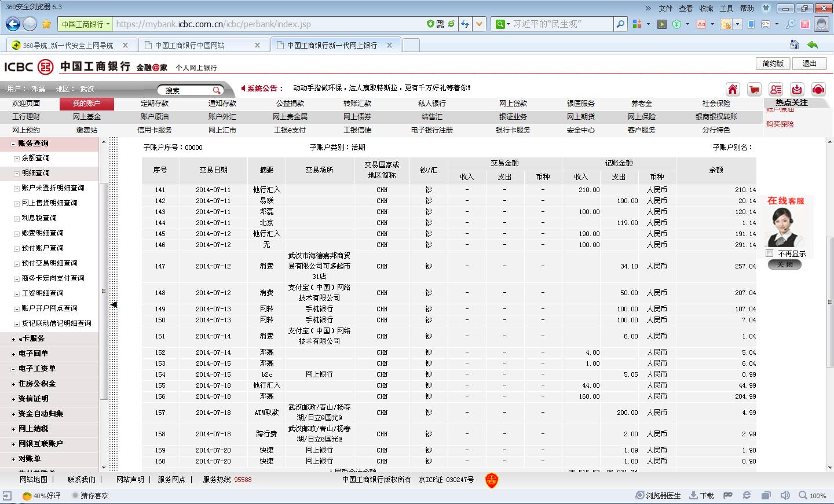834x504 pixels.
Task: Click the red download icon in ICBC toolbar
Action: click(x=797, y=89)
